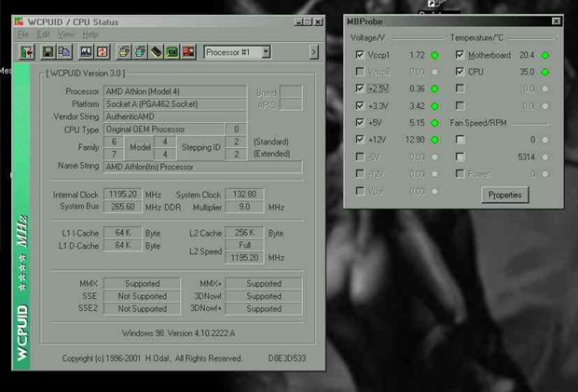Click the Name String AMD Athlon(tm) Processor field

[202, 167]
